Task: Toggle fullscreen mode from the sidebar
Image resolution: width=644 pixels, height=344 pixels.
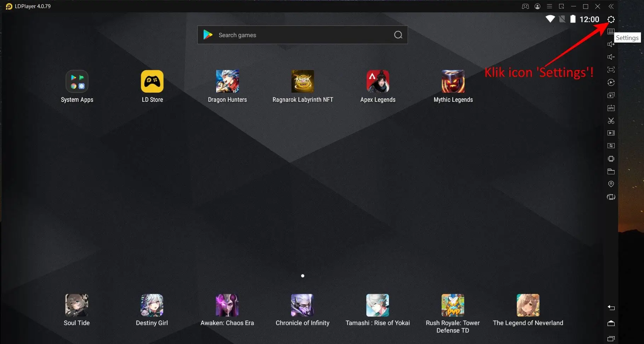Action: [611, 70]
